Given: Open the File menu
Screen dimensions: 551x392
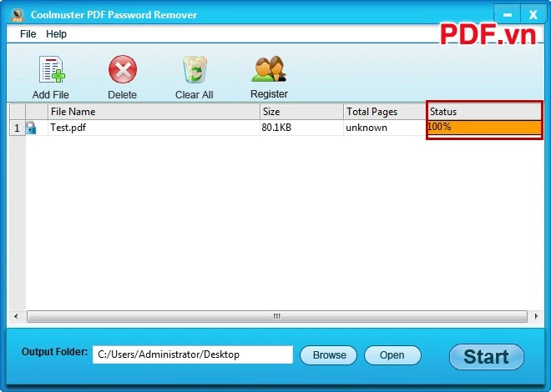Looking at the screenshot, I should coord(28,34).
